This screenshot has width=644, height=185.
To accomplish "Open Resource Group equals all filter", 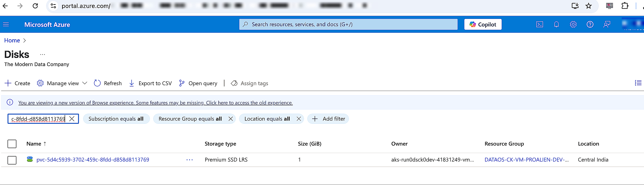I will (190, 119).
